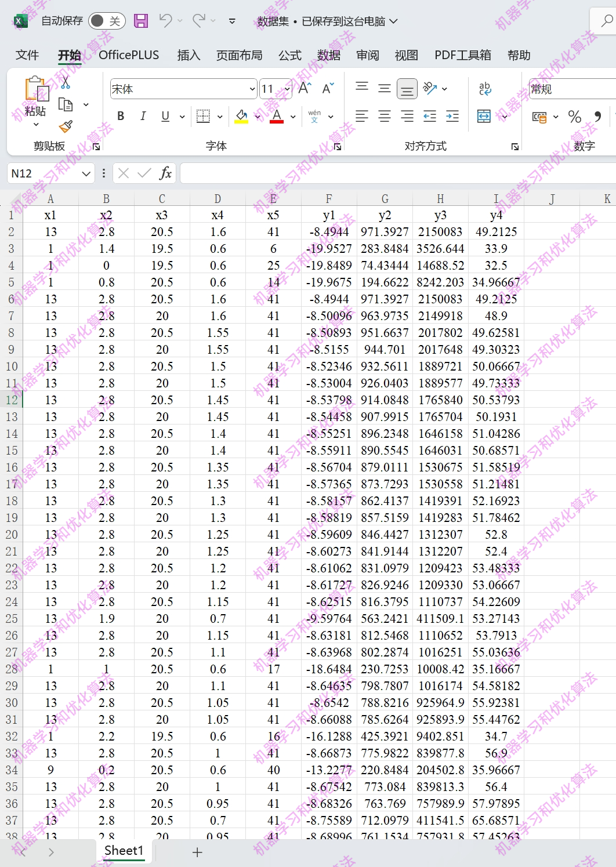Screen dimensions: 616x867
Task: Click the Top Align icon
Action: coord(362,88)
